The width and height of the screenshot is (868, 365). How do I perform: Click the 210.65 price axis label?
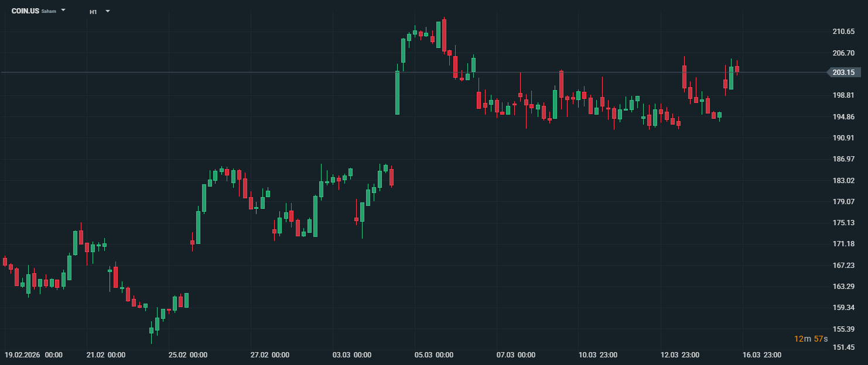pos(843,32)
